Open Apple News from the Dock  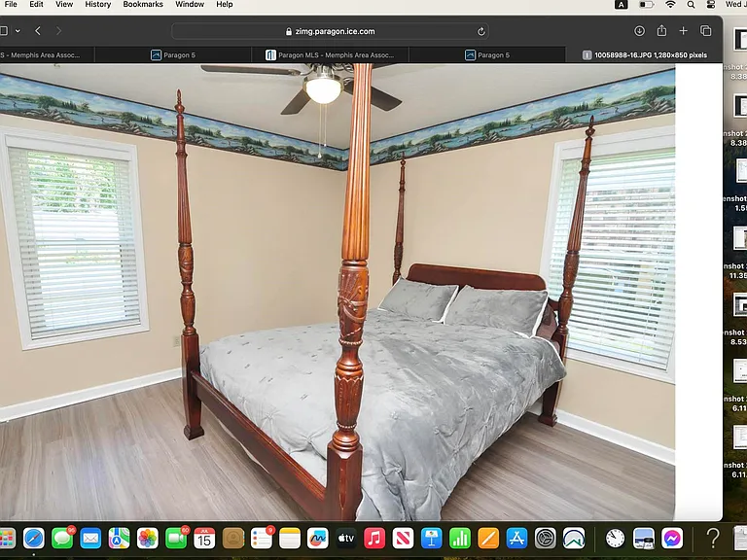pos(403,539)
